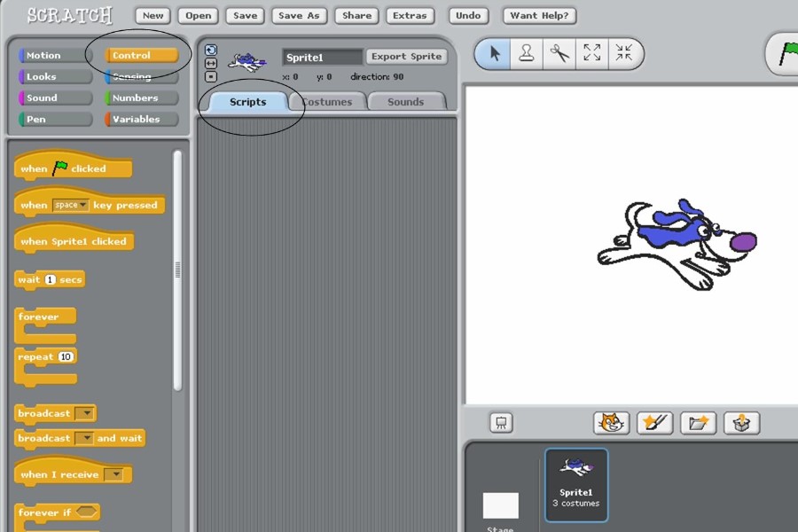Click the paint new sprite icon

click(654, 423)
